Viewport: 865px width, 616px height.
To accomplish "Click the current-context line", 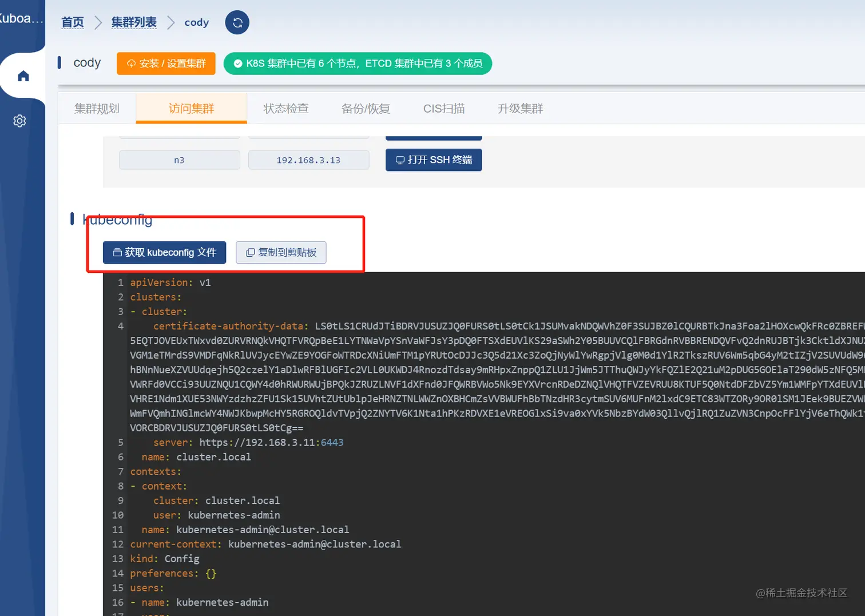I will [265, 545].
